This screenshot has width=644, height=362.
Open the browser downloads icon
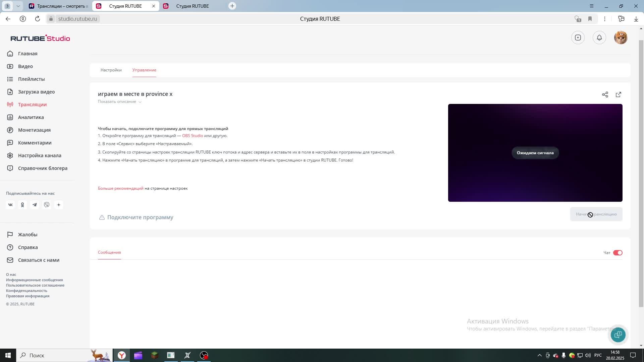pos(636,19)
